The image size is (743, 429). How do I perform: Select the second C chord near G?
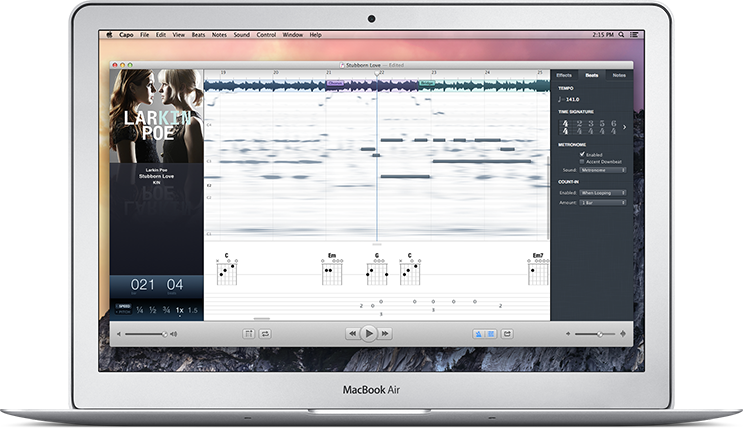coord(410,270)
